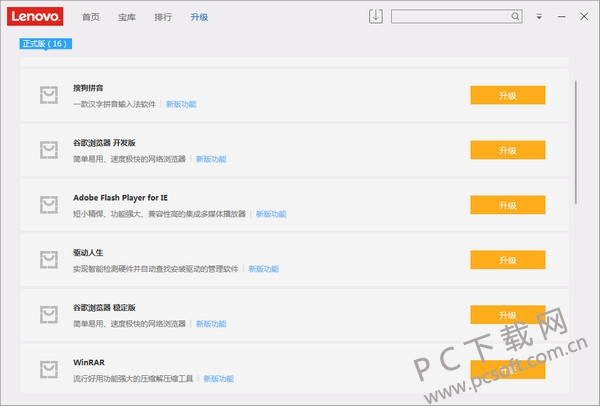Upgrade WinRAR with its orange button
Screen dimensions: 600x406
[508, 369]
